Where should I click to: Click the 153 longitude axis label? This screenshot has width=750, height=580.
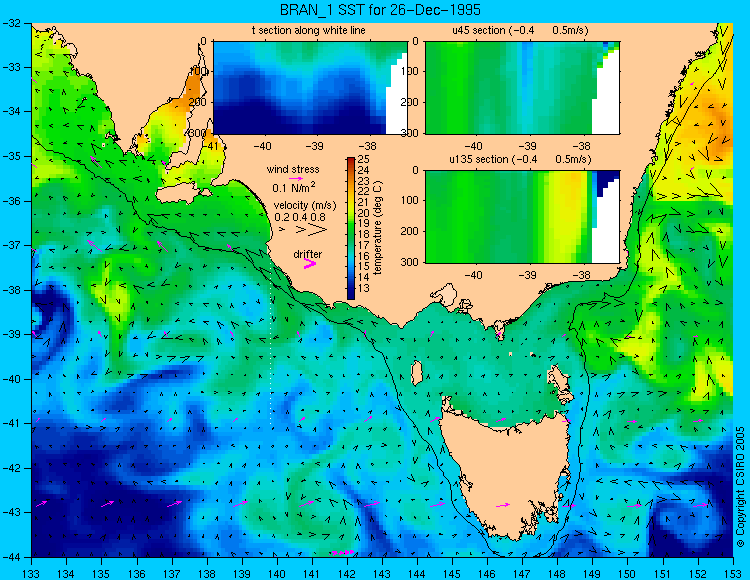[x=732, y=574]
